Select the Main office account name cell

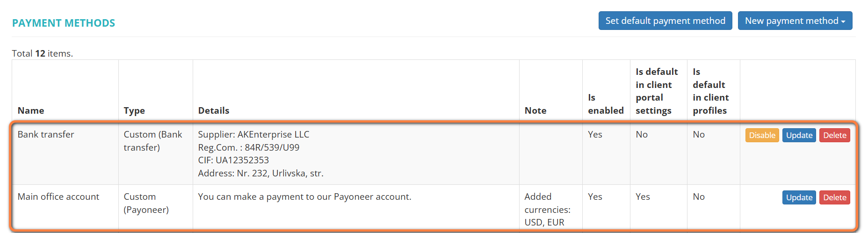(58, 197)
